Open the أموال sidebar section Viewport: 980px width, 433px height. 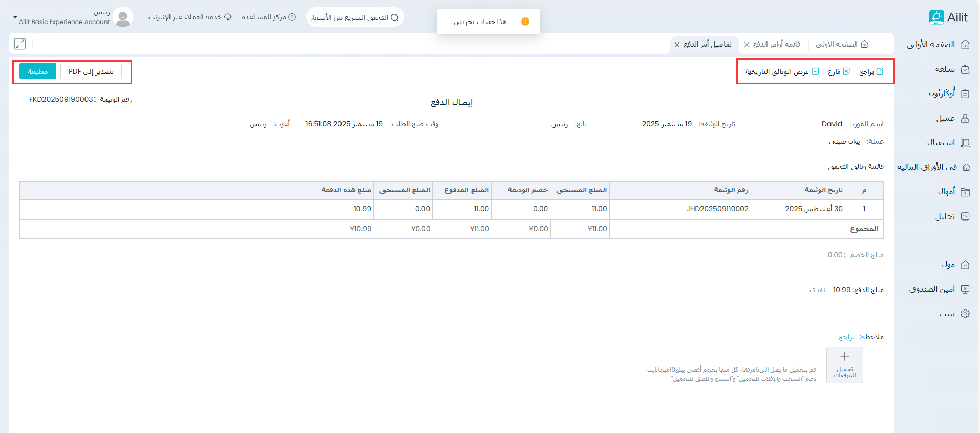[x=953, y=192]
